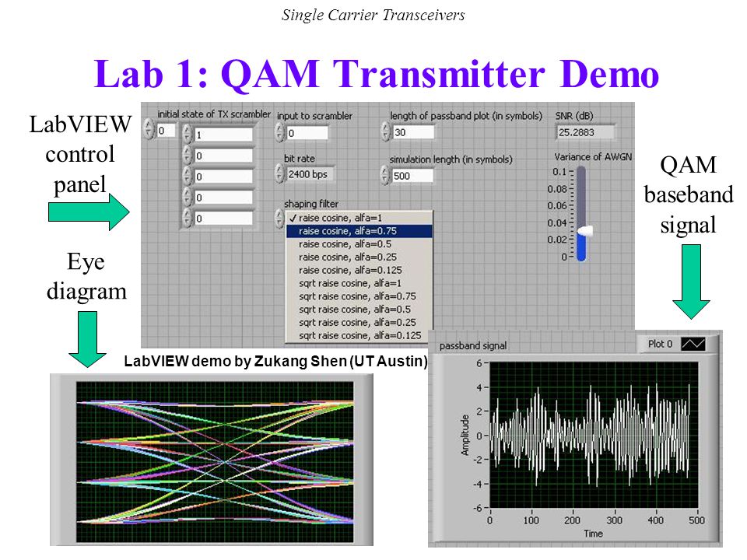Click the third scrambler state field
Image resolution: width=747 pixels, height=560 pixels.
coord(223,177)
